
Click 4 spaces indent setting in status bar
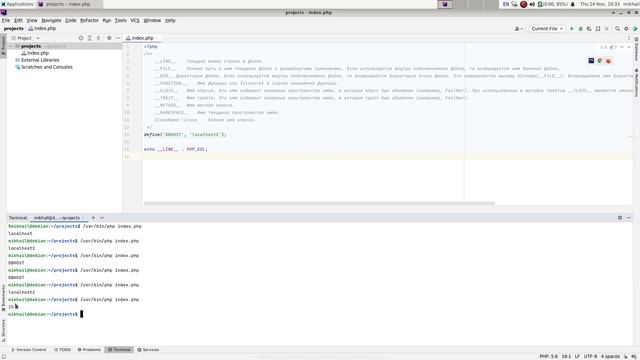click(x=610, y=356)
